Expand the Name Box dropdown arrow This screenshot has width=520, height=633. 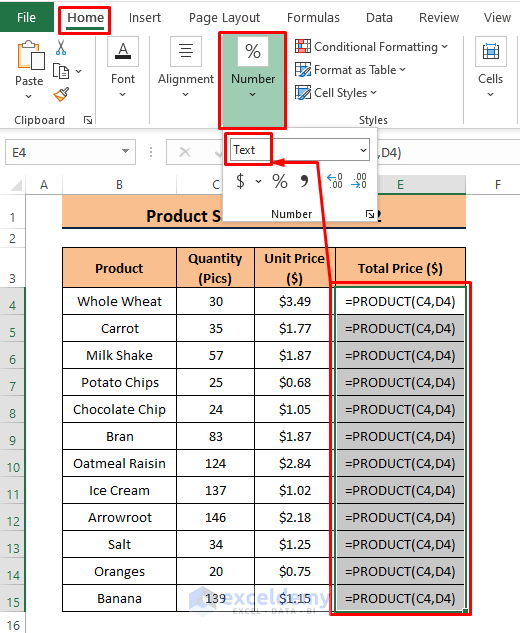[x=126, y=152]
